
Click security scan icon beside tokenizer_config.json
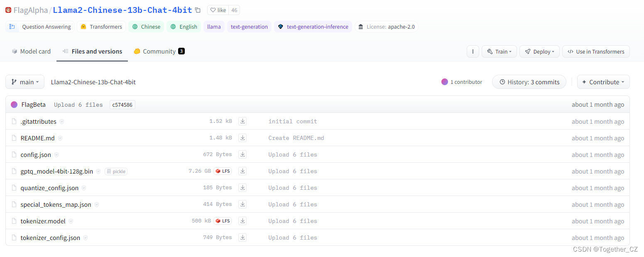pyautogui.click(x=86, y=238)
